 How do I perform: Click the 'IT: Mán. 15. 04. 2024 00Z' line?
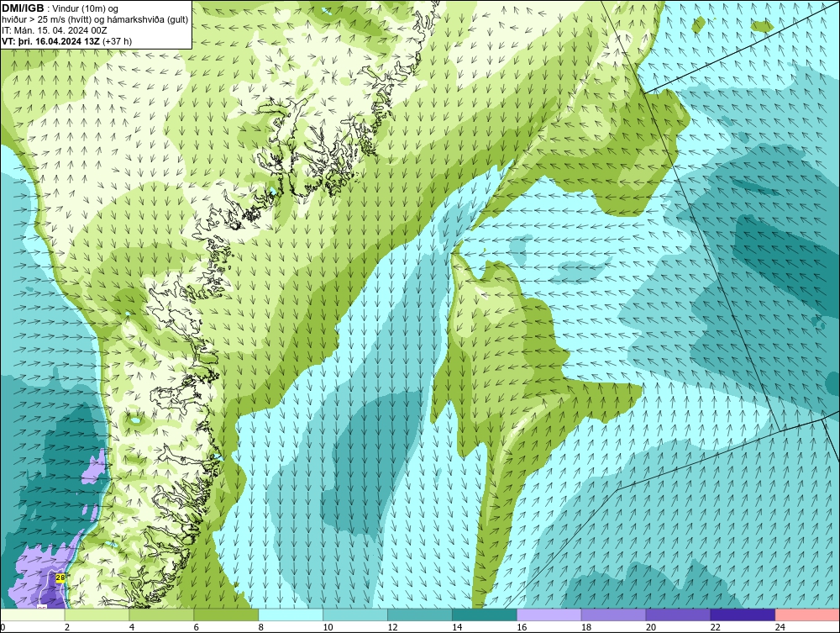(x=54, y=30)
